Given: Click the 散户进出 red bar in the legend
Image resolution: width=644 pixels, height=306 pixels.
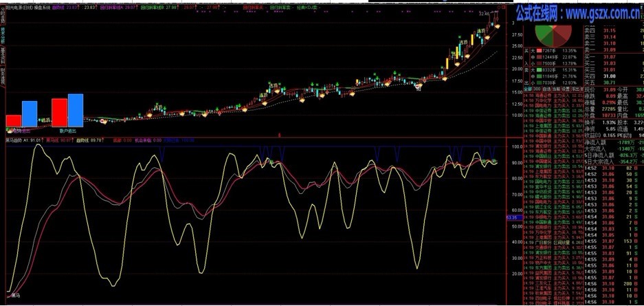Looking at the screenshot, I should coord(60,113).
